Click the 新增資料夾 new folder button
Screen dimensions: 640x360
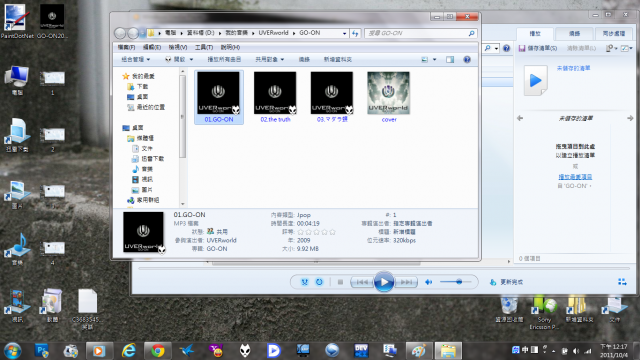click(x=338, y=60)
